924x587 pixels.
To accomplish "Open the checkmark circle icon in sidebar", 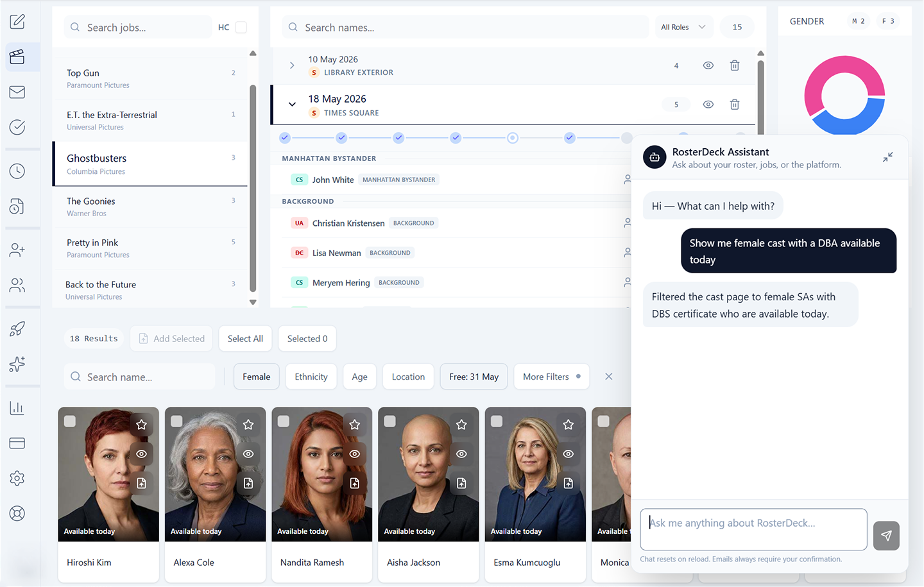I will coord(17,127).
